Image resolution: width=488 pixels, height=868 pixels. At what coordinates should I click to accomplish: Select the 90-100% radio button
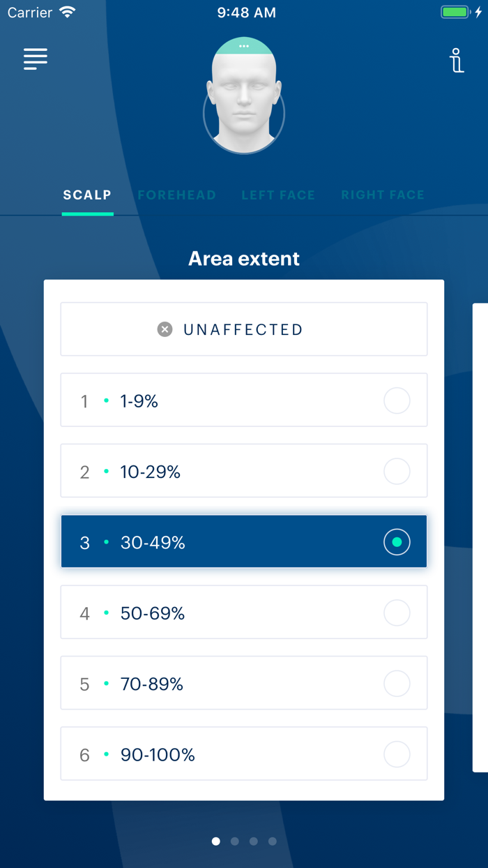click(x=397, y=754)
